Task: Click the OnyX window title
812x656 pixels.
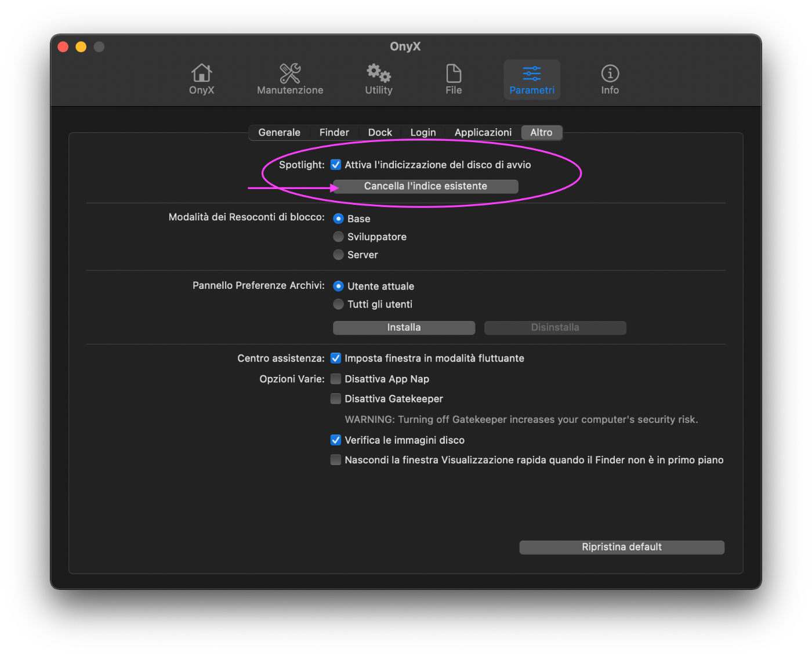Action: (x=405, y=46)
